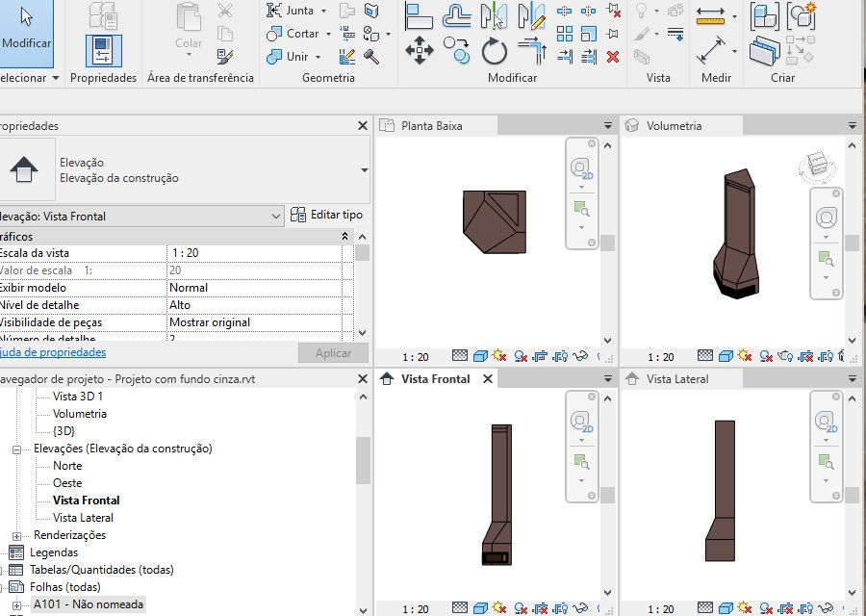This screenshot has height=616, width=866.
Task: Switch to the Planta Baixa view tab
Action: coord(437,126)
